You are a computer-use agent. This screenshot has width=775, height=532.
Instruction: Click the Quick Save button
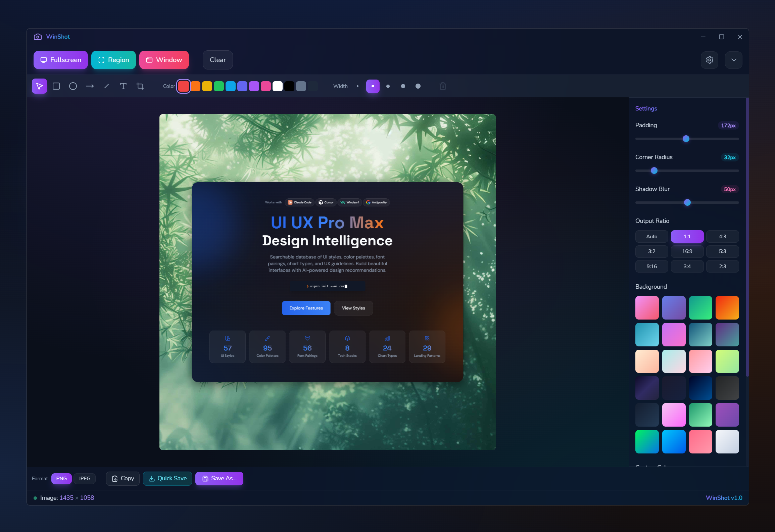click(167, 478)
